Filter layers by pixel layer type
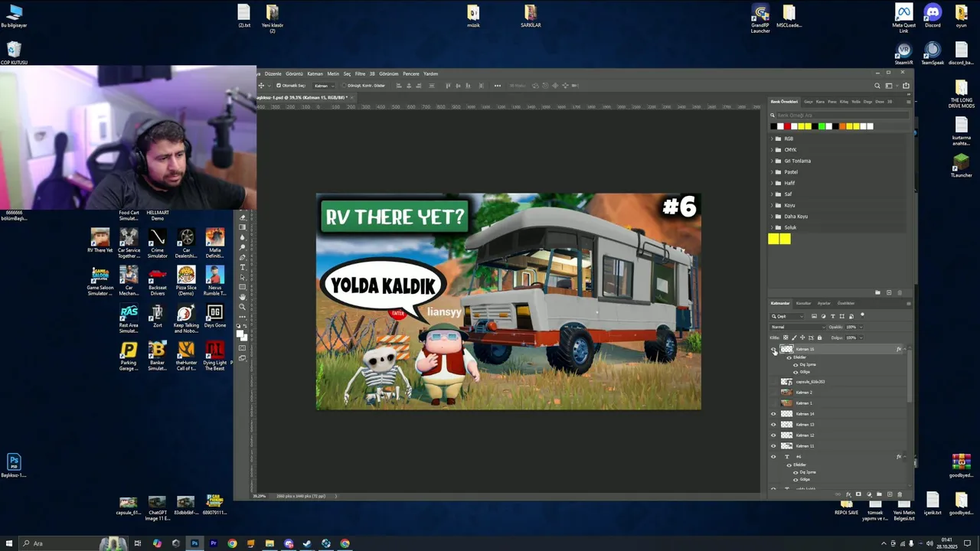 [814, 316]
